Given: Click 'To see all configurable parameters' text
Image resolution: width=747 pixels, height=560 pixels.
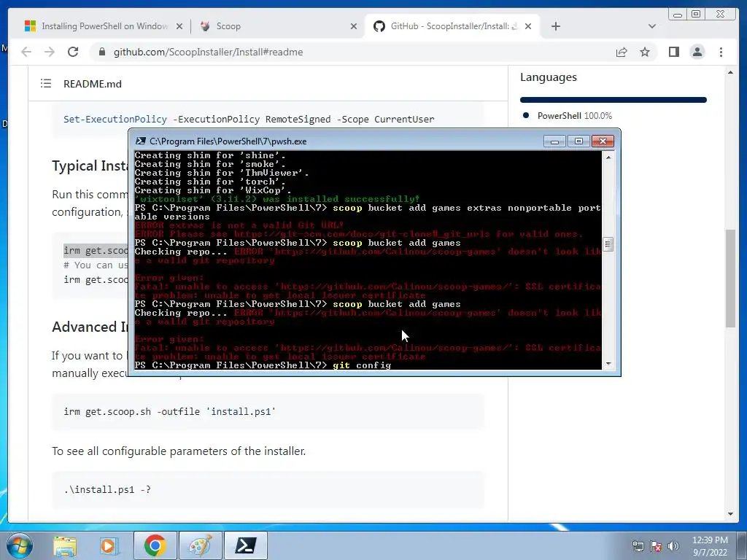Looking at the screenshot, I should tap(179, 451).
